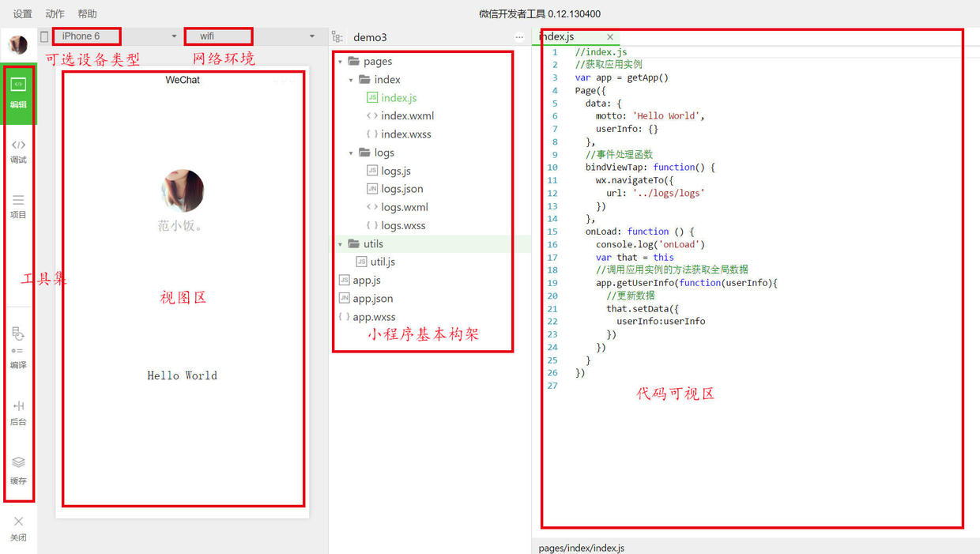Open the logs.wxml file
Viewport: 980px width, 554px height.
click(x=403, y=207)
